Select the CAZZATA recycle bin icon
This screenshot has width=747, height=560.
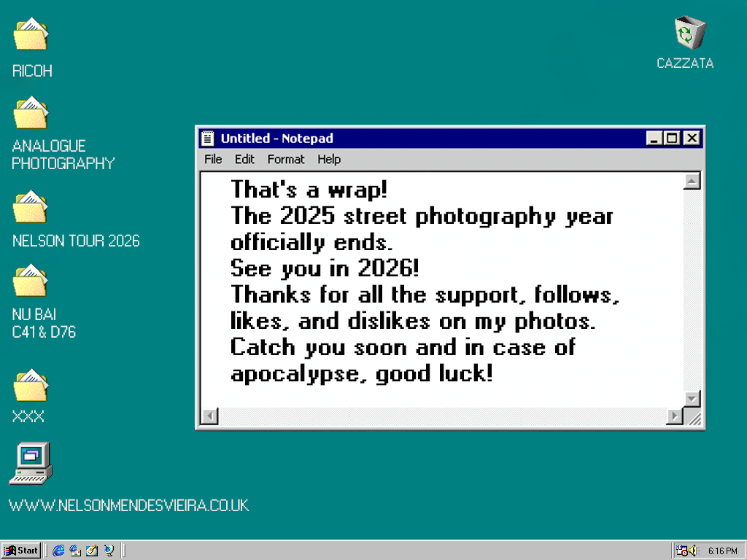690,32
